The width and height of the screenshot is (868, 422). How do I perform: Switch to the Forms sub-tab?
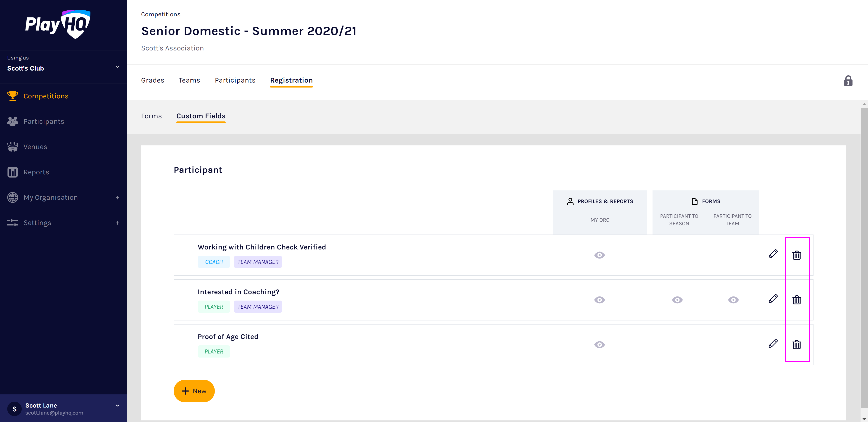[151, 116]
